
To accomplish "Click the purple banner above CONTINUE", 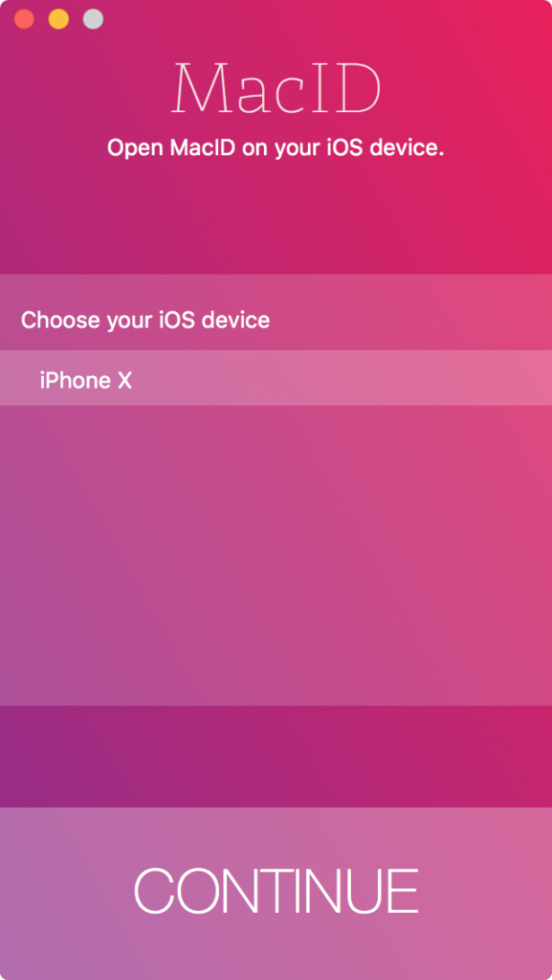I will 276,756.
